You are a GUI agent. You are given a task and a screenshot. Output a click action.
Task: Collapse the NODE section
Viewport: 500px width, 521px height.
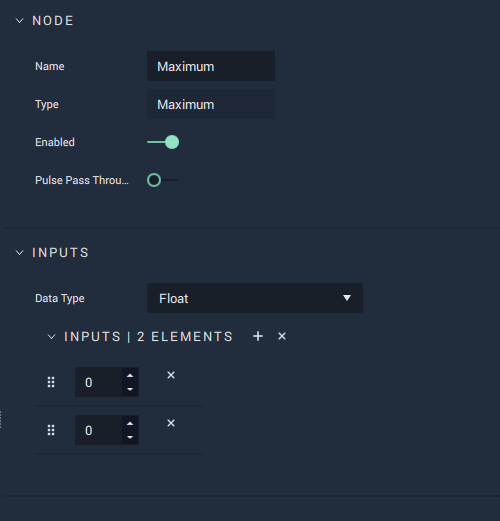pyautogui.click(x=20, y=21)
